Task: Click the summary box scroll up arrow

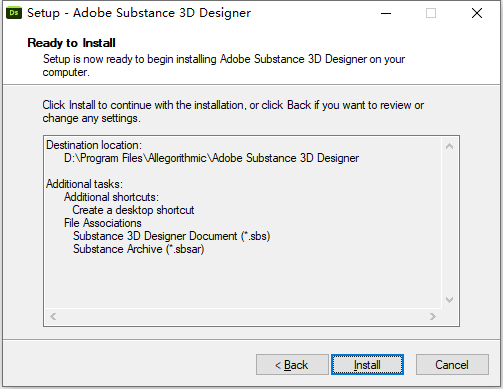Action: (x=449, y=146)
